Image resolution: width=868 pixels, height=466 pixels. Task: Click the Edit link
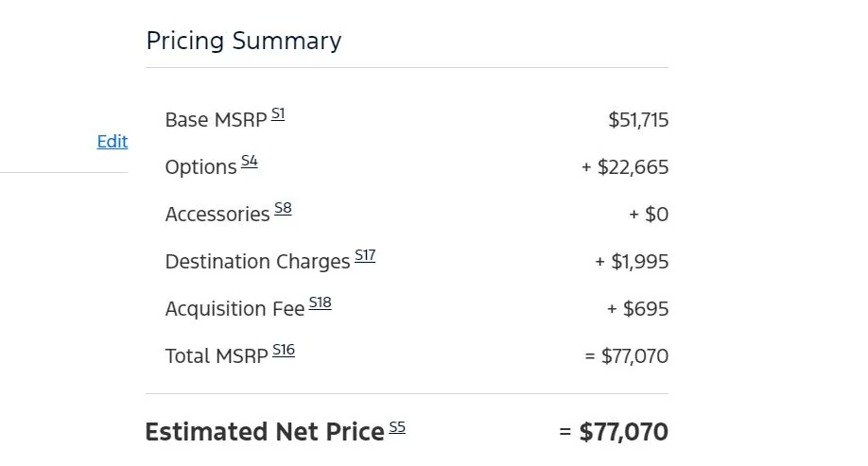click(112, 142)
